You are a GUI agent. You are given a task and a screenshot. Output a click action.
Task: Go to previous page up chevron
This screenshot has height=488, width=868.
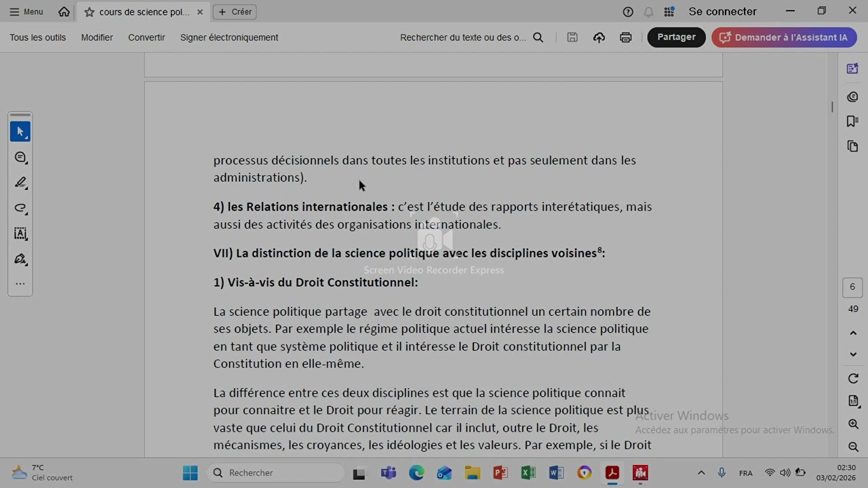tap(853, 333)
